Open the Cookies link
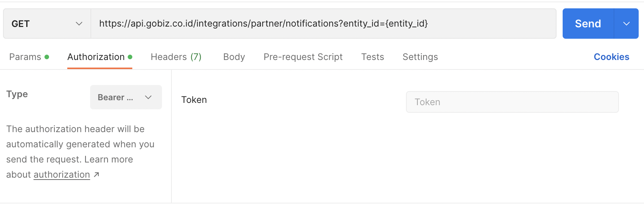Screen dimensions: 644x205 pos(611,57)
